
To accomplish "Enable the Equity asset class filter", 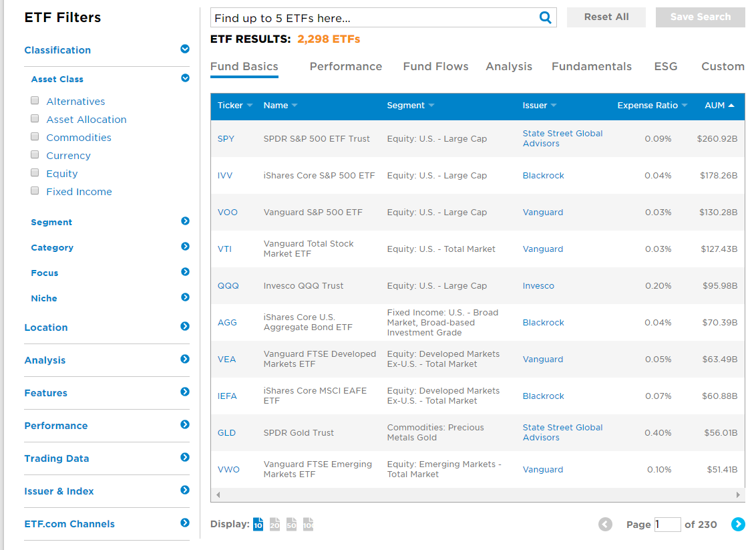I will point(34,172).
